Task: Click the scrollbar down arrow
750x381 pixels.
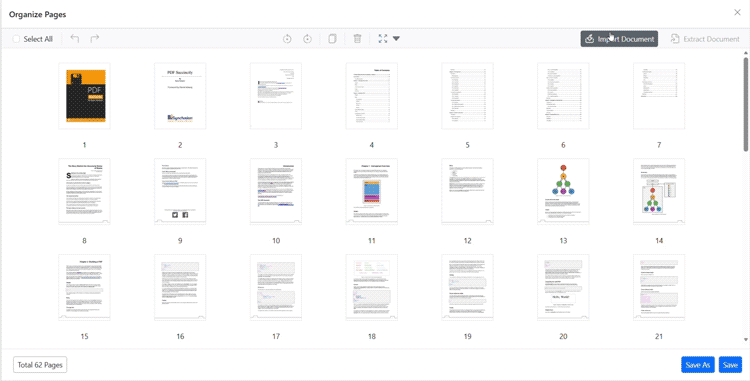Action: (746, 339)
